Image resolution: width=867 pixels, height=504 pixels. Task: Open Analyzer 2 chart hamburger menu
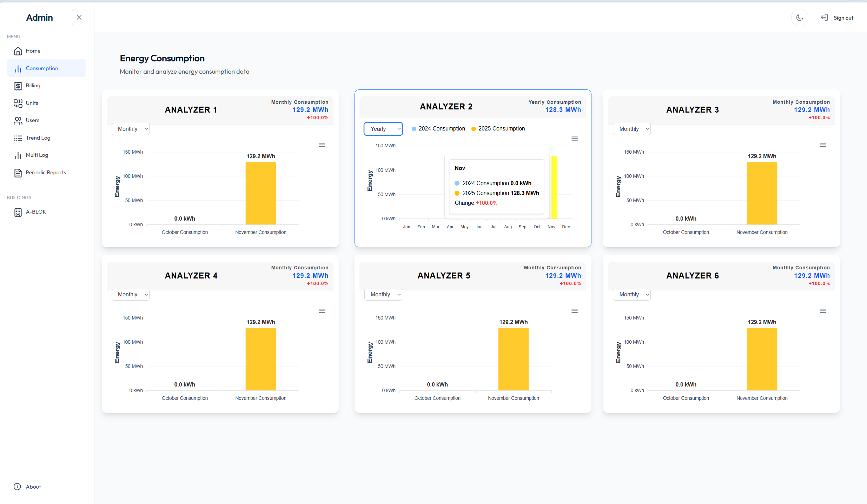(x=574, y=139)
